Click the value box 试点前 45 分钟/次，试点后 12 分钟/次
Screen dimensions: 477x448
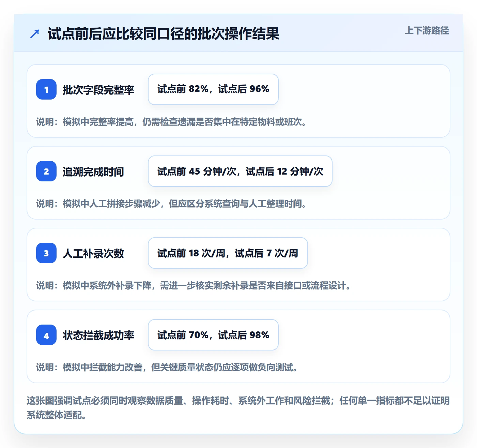point(240,171)
